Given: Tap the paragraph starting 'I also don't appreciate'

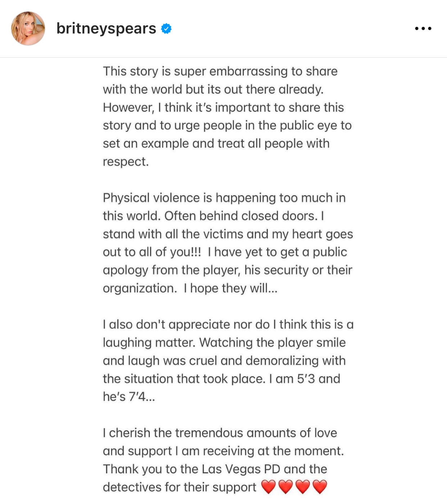Looking at the screenshot, I should point(228,360).
